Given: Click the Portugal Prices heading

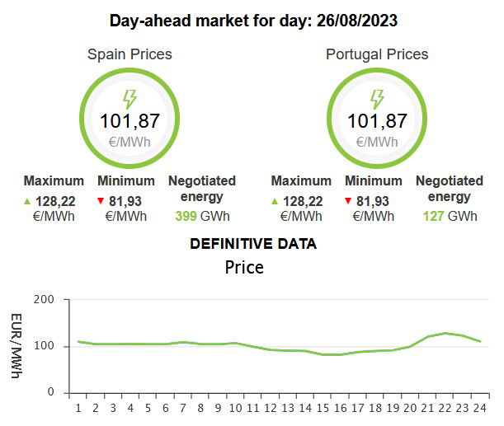Looking at the screenshot, I should tap(377, 54).
